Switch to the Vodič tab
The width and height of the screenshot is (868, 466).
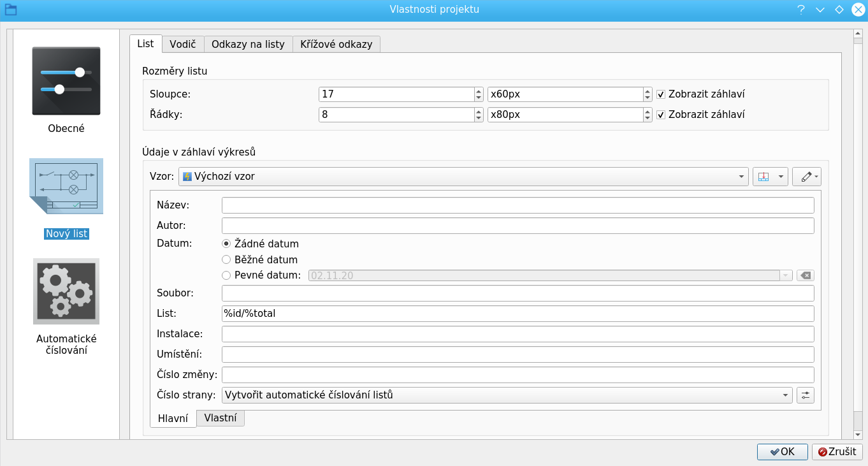pos(183,44)
